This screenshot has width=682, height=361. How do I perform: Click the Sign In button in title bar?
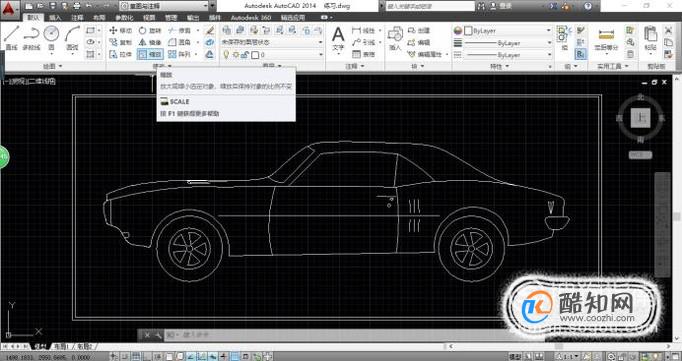[x=501, y=6]
